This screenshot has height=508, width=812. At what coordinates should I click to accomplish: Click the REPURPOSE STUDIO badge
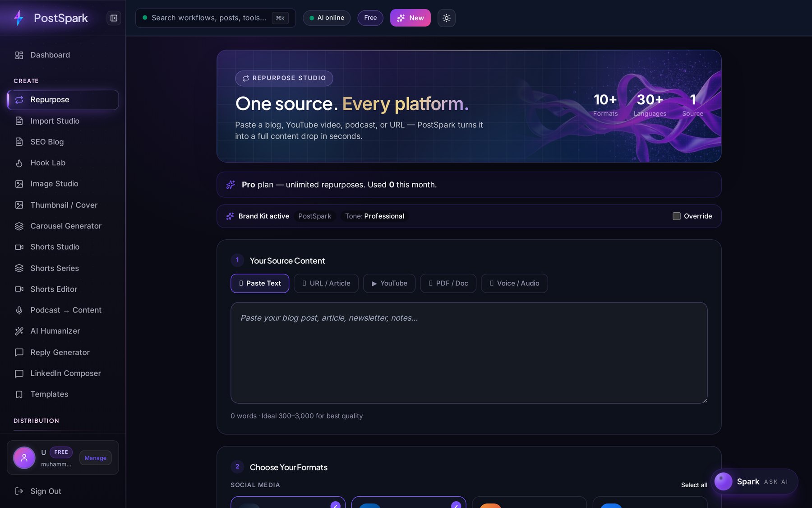pyautogui.click(x=284, y=78)
